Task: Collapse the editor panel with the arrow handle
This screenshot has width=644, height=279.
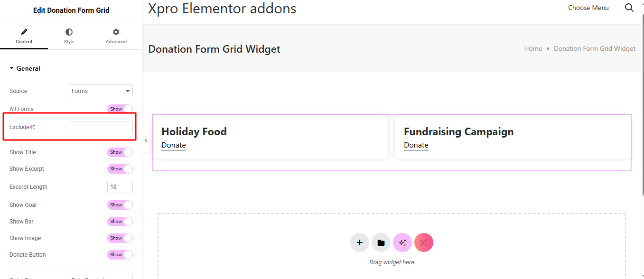Action: (x=146, y=140)
